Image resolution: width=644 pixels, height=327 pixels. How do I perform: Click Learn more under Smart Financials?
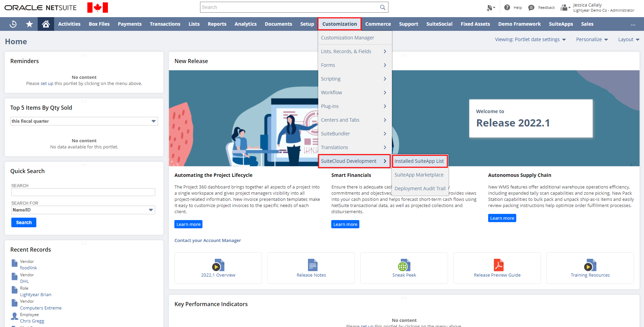[345, 224]
